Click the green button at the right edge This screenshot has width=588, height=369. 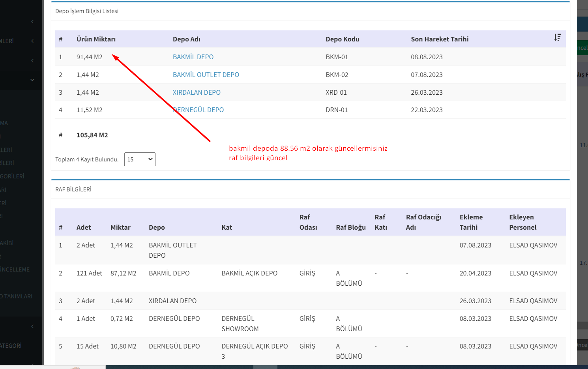point(582,48)
